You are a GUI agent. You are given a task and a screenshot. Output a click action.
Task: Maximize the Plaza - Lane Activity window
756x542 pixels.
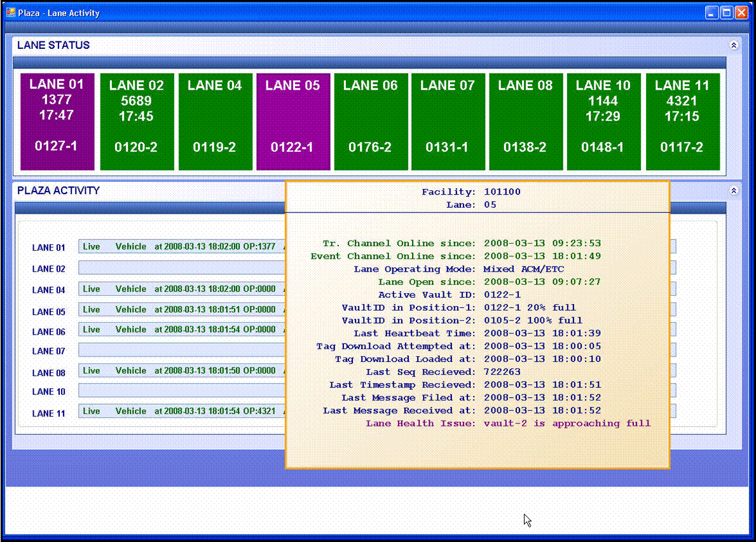tap(727, 13)
